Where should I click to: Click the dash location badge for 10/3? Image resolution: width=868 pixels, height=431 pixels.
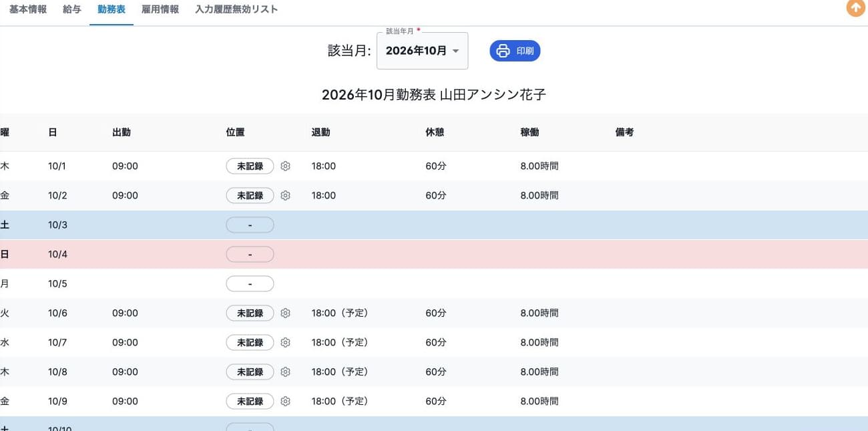(250, 225)
